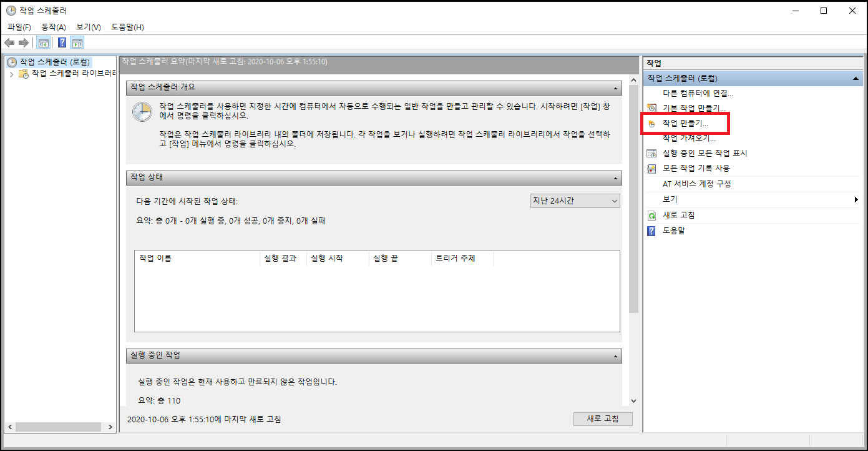The image size is (868, 451).
Task: Collapse the 작업 상태 section
Action: pos(617,178)
